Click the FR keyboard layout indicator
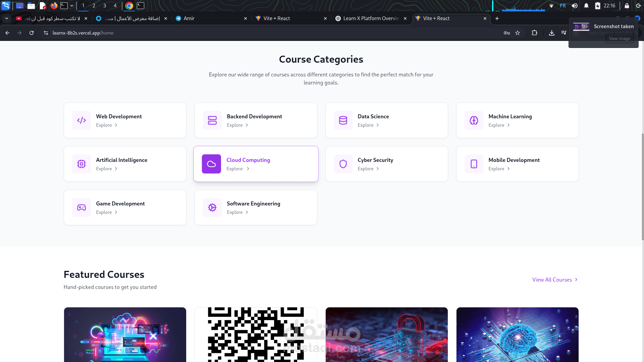 563,6
